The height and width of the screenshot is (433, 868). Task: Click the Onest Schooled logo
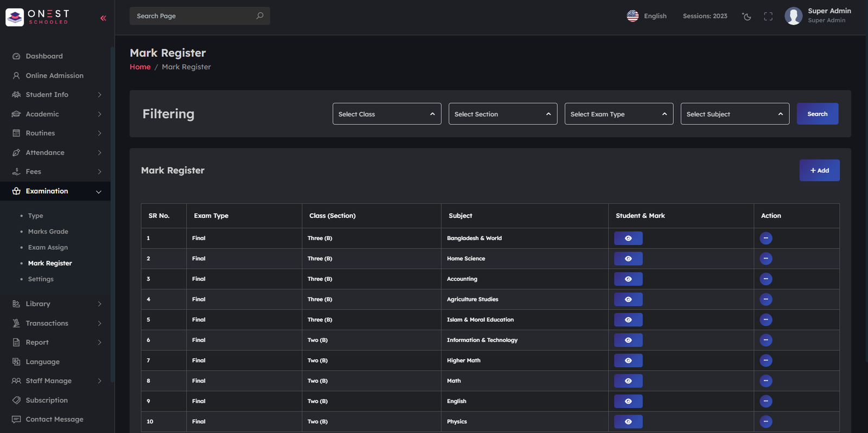pos(38,17)
